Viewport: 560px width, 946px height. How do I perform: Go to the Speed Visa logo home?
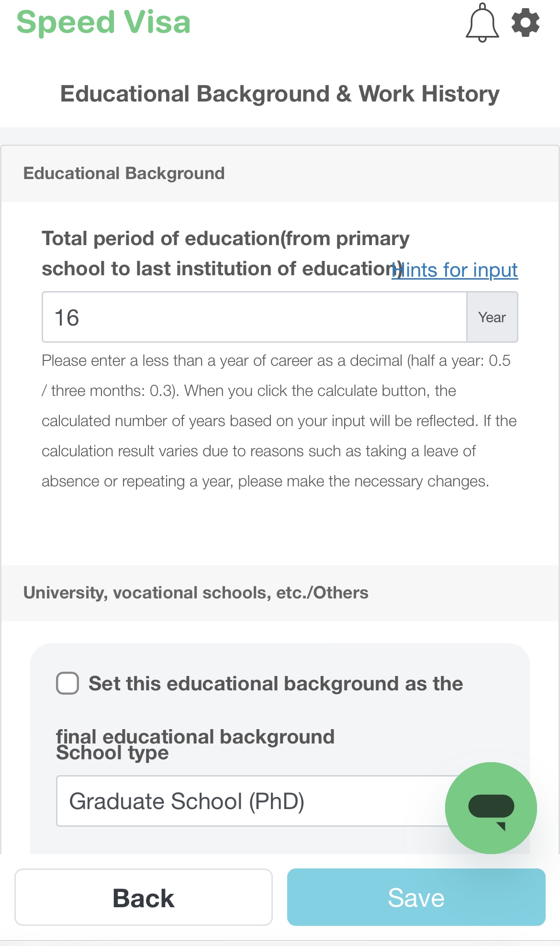pos(103,22)
